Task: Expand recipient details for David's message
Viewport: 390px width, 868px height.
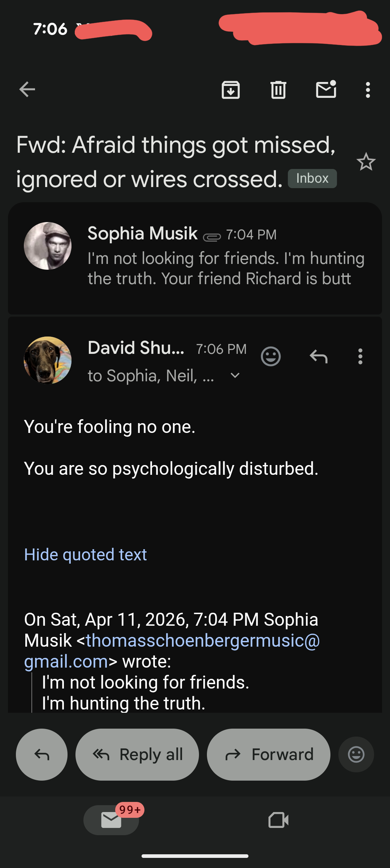Action: coord(235,376)
